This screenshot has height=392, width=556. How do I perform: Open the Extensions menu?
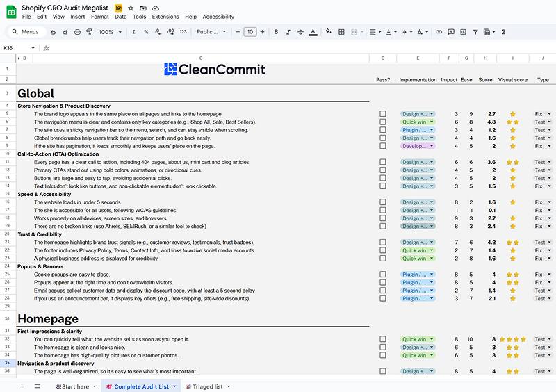pyautogui.click(x=165, y=17)
